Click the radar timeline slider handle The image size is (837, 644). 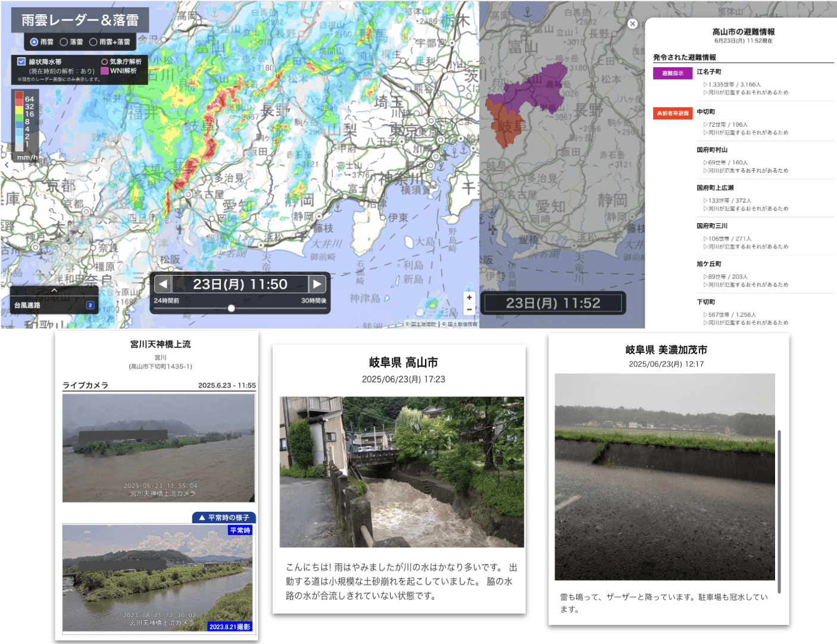(x=231, y=308)
